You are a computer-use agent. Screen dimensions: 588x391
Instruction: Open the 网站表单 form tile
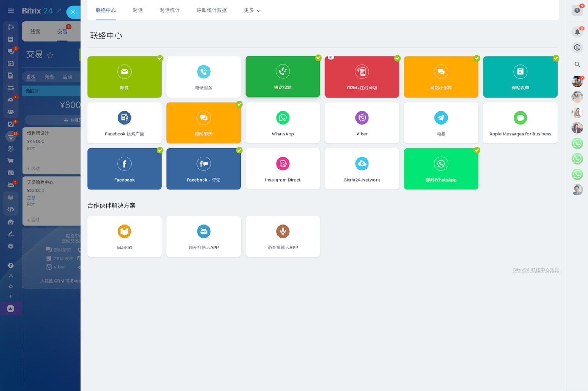click(x=520, y=77)
